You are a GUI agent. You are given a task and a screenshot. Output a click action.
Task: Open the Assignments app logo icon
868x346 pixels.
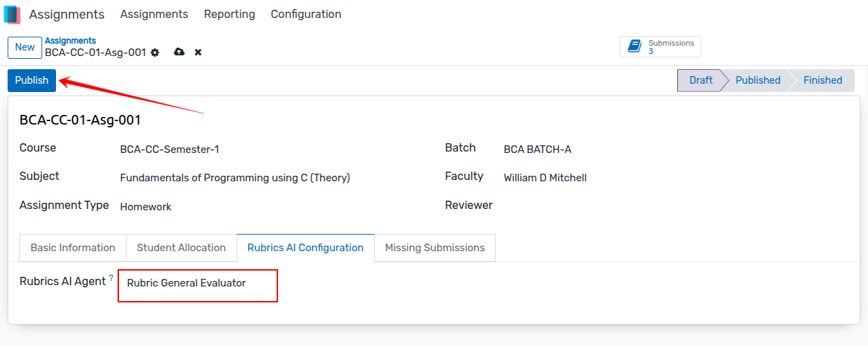12,15
